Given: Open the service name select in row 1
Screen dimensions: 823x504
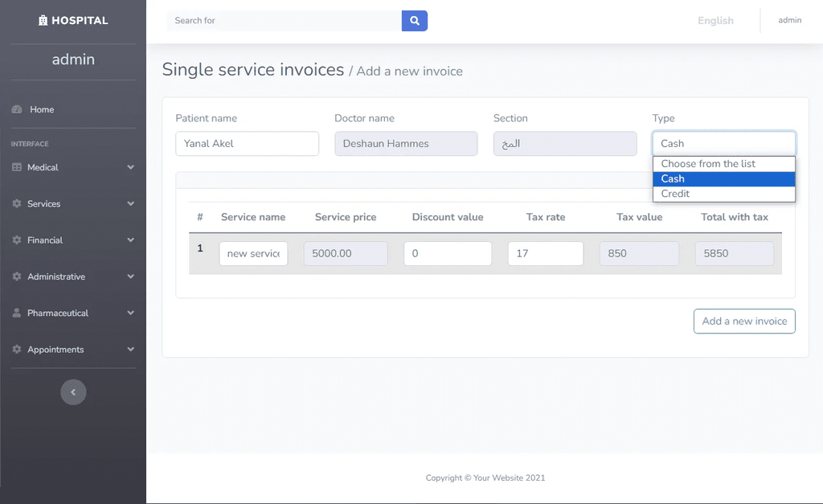Looking at the screenshot, I should click(253, 253).
